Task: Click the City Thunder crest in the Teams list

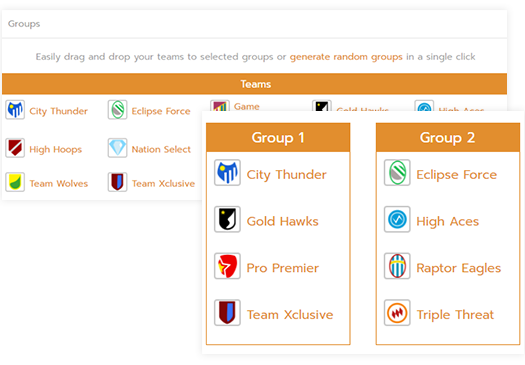Action: point(15,110)
